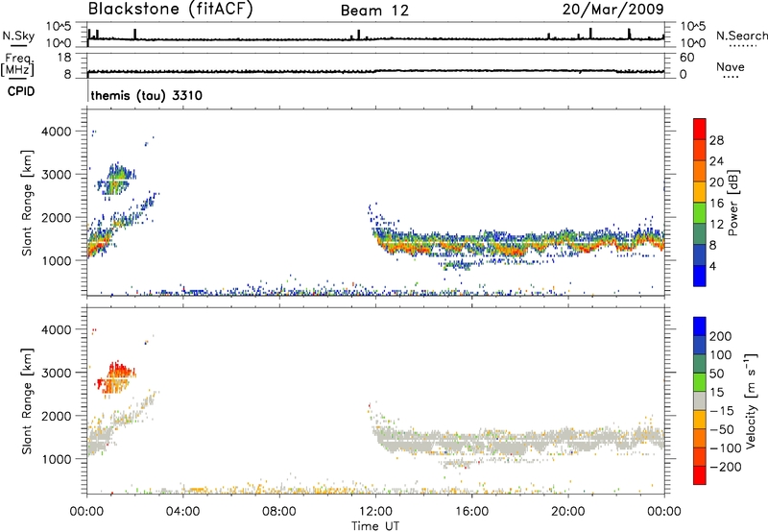The image size is (768, 532).
Task: Click the bright blue top Velocity colorbar segment
Action: [x=700, y=326]
